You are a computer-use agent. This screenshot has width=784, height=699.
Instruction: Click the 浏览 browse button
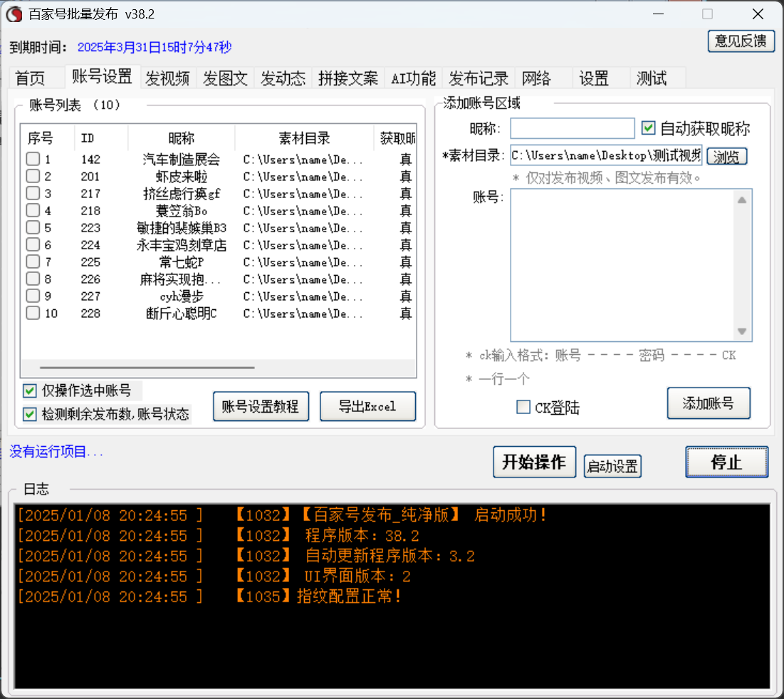[726, 157]
